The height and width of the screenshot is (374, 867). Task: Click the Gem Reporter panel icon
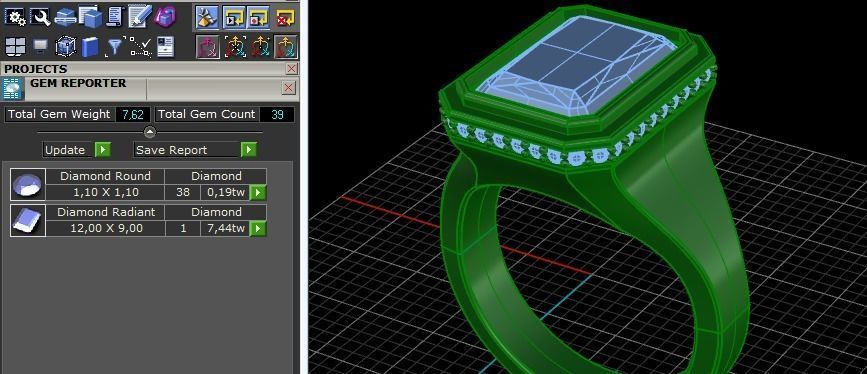coord(13,89)
